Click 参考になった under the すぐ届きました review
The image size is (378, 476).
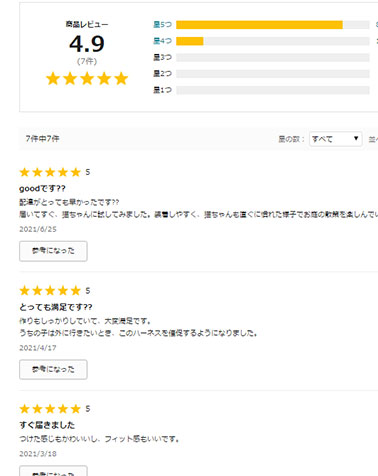click(x=53, y=471)
